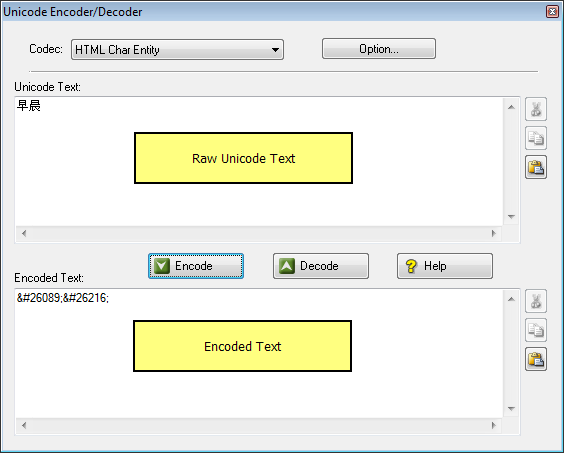Click the 早晨 text in Unicode Text
564x453 pixels.
29,106
